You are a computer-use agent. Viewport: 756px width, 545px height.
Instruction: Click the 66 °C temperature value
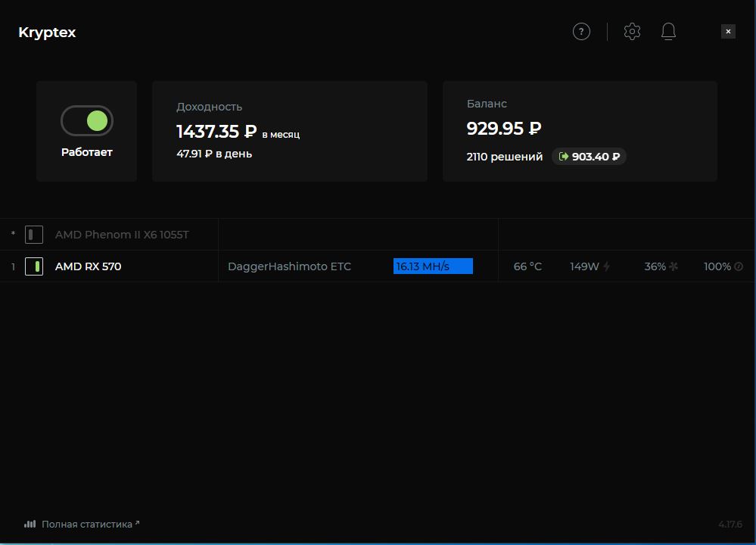527,266
